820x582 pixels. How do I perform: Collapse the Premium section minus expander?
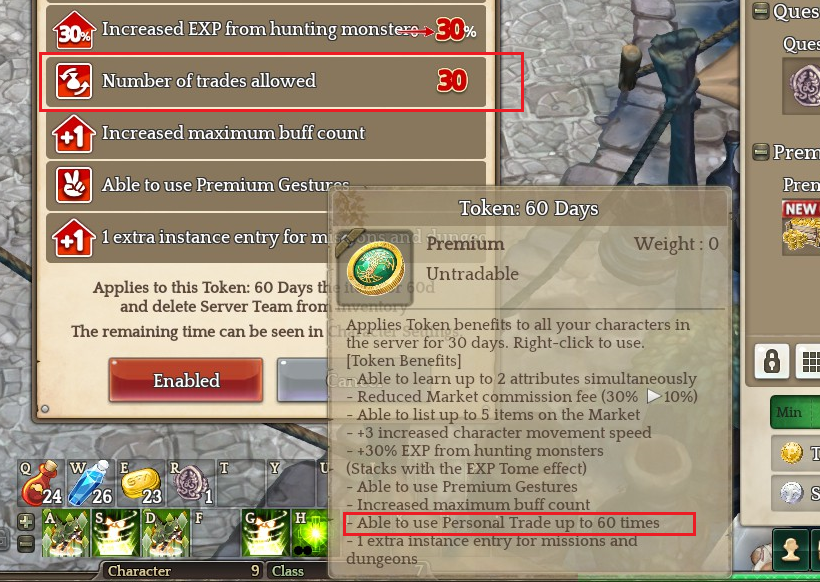pyautogui.click(x=760, y=152)
